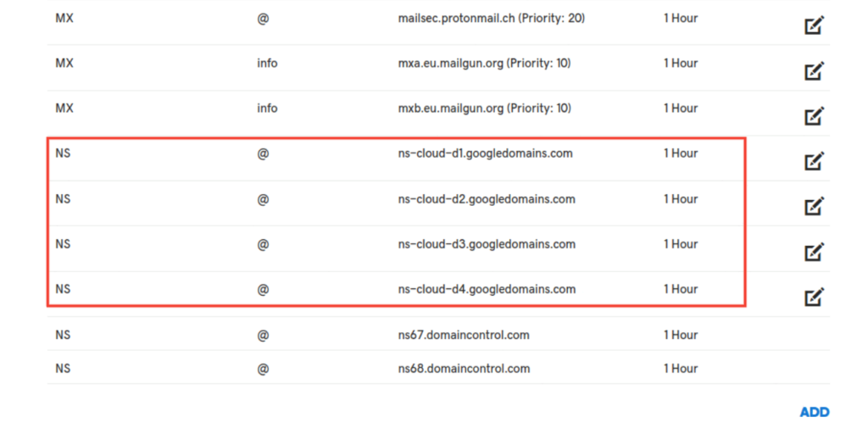Click the ns-cloud-d3.googledomains.com value
868x434 pixels.
click(x=487, y=244)
